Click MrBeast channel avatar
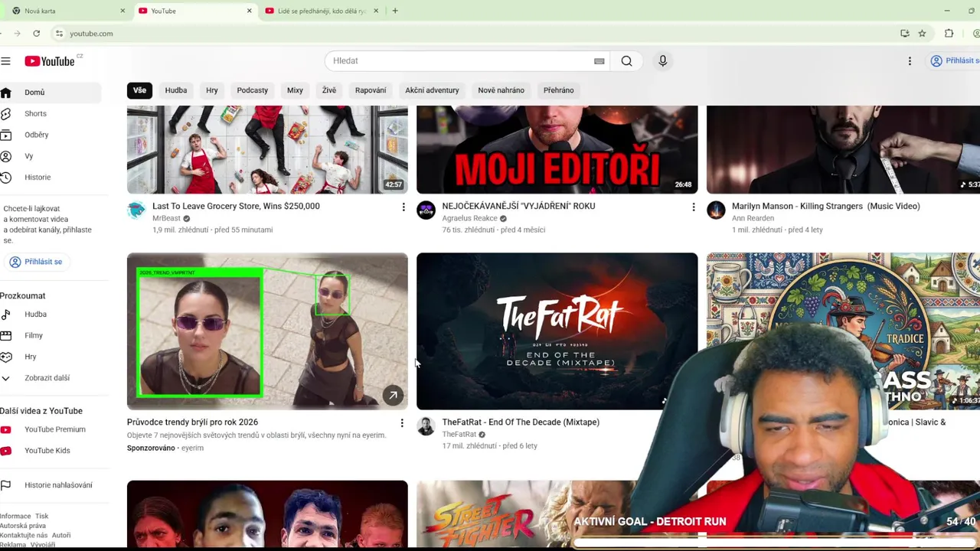The height and width of the screenshot is (551, 980). [x=136, y=210]
